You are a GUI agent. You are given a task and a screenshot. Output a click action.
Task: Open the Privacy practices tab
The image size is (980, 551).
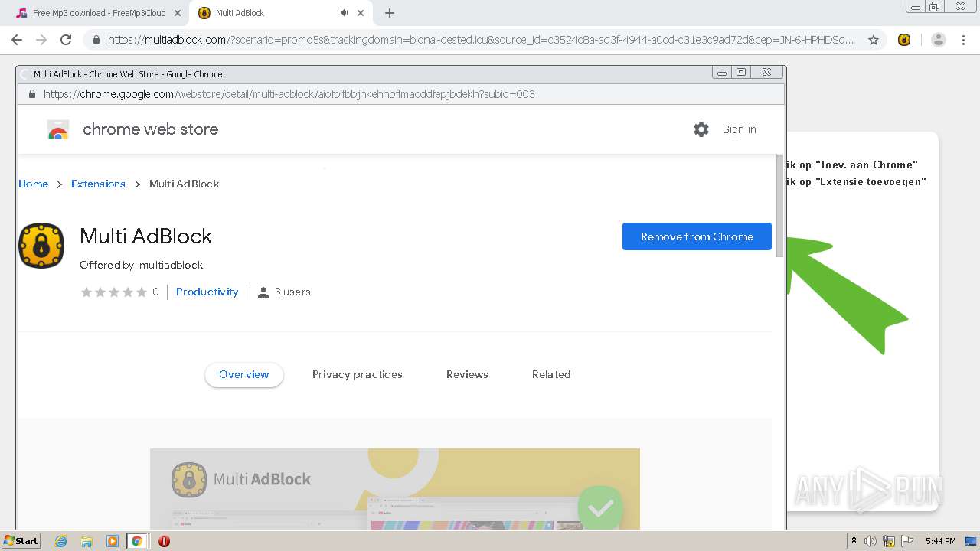pyautogui.click(x=357, y=374)
